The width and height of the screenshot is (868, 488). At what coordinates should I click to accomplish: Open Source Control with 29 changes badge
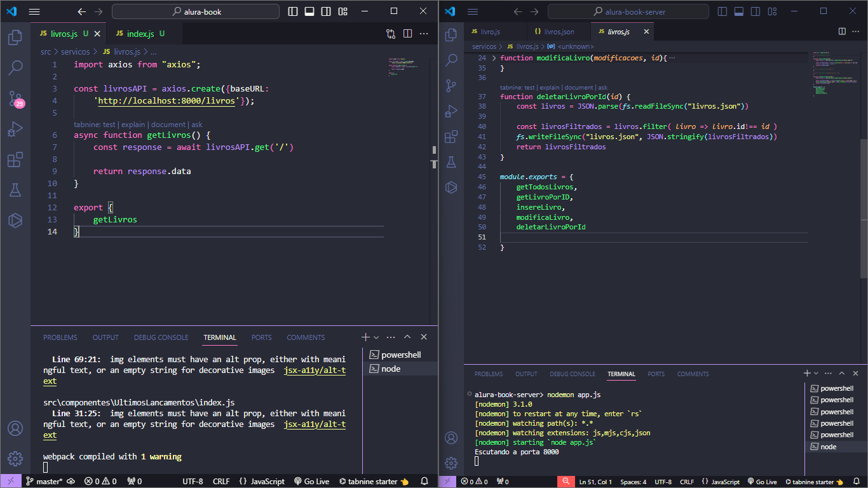tap(15, 98)
